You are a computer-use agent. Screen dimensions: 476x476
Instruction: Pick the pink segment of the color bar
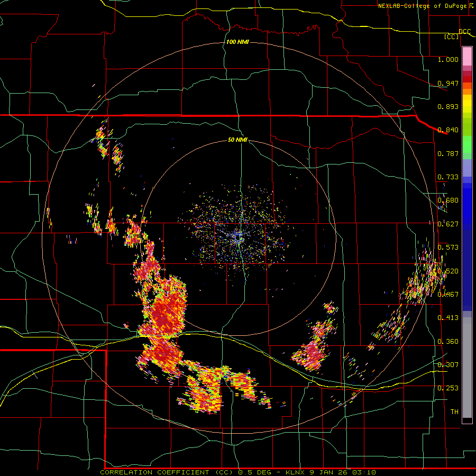point(467,57)
